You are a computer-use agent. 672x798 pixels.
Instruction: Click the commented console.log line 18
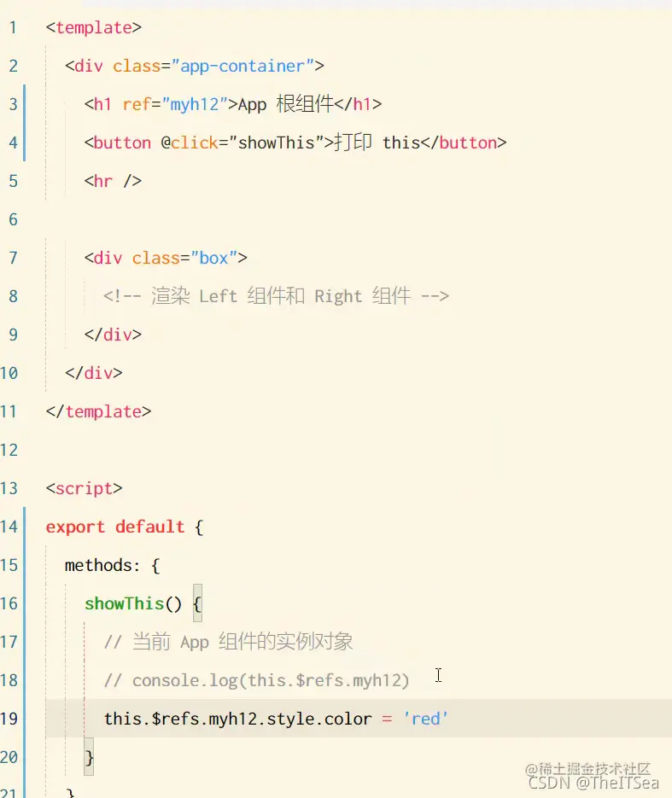(256, 680)
